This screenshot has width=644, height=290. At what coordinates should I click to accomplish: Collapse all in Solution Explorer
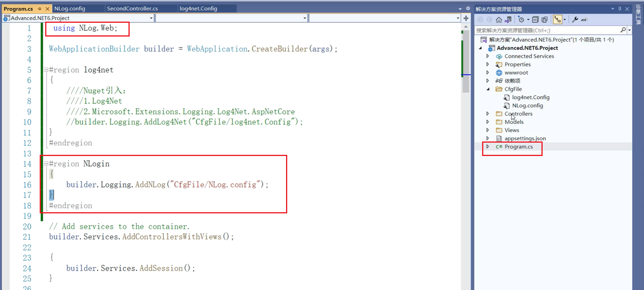535,20
